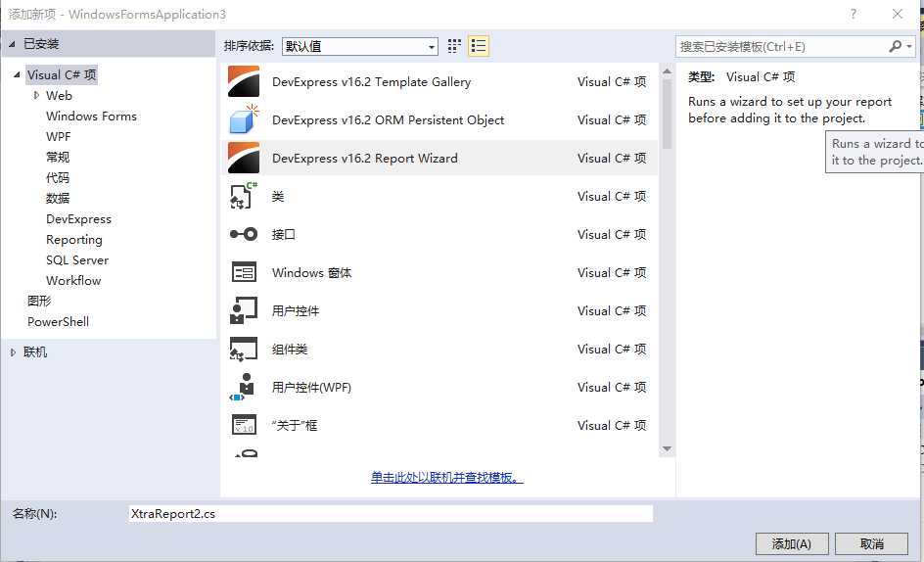Click template list scroll up arrow
Viewport: 924px width, 562px height.
pyautogui.click(x=668, y=71)
